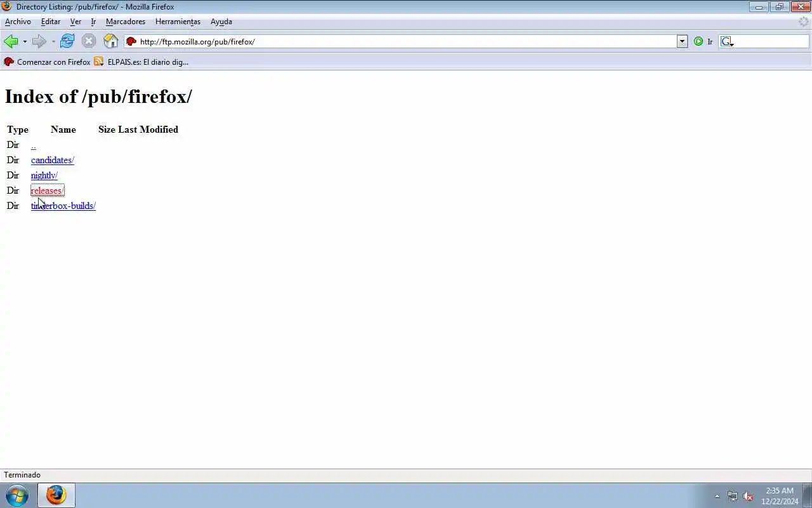Open the Ir menu
Screen dimensions: 812x508
click(93, 22)
